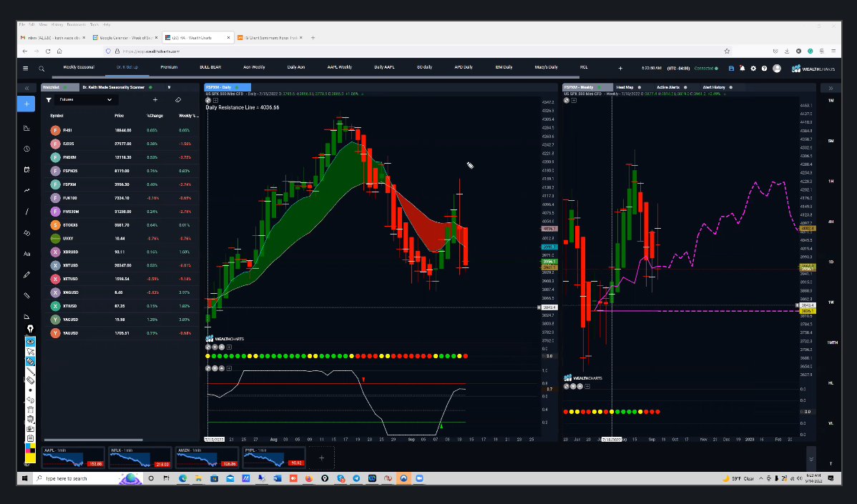
Task: Switch to the BULL BEAR workspace tab
Action: pos(210,67)
